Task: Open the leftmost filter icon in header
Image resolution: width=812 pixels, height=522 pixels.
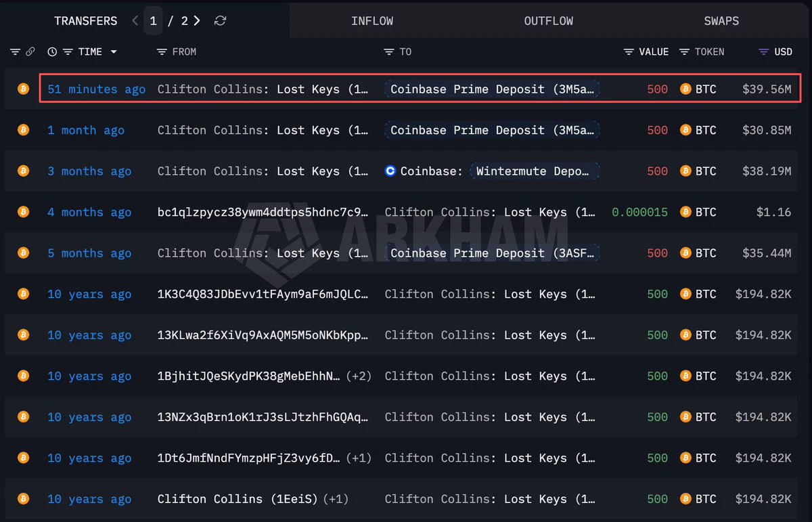Action: click(x=15, y=51)
